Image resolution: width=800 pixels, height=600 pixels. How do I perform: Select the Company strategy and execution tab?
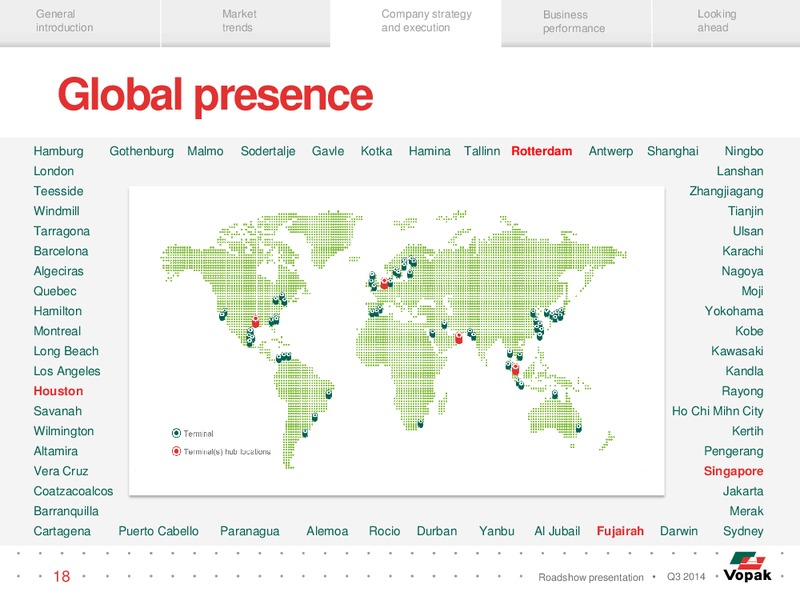[x=416, y=23]
